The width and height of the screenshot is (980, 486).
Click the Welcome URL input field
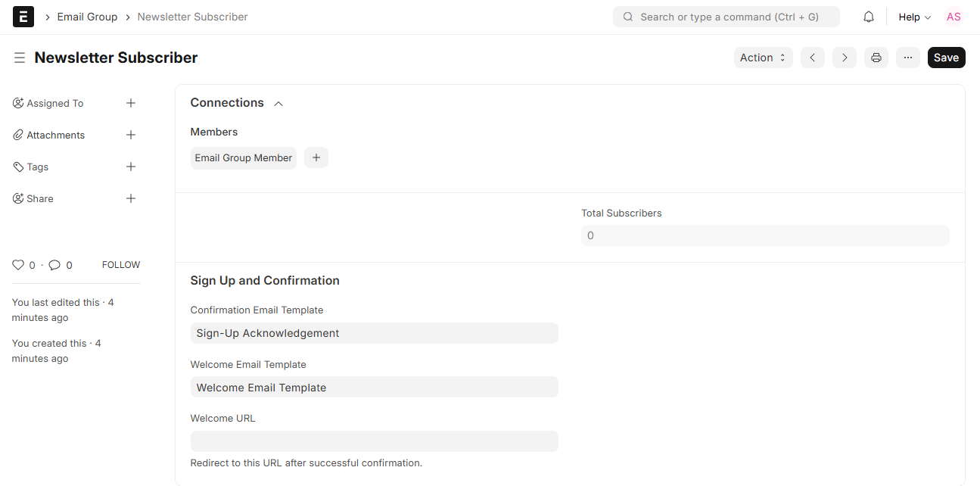tap(374, 441)
